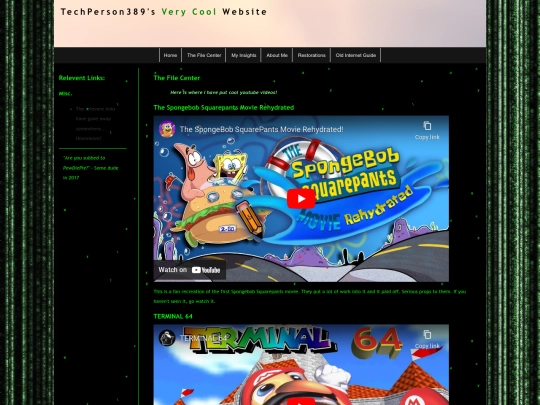The image size is (540, 405).
Task: Click the Relevent Links heading
Action: 82,78
